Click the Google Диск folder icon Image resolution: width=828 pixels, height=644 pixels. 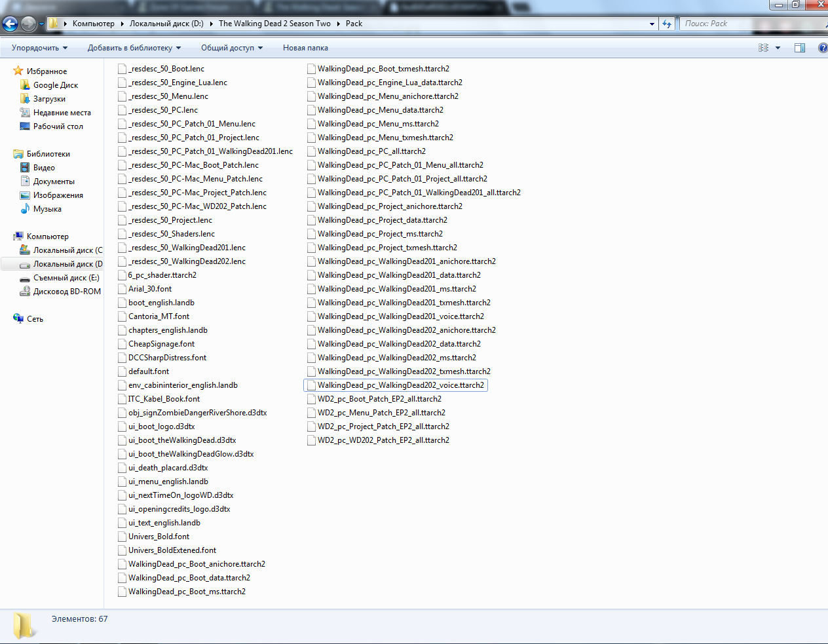tap(25, 85)
